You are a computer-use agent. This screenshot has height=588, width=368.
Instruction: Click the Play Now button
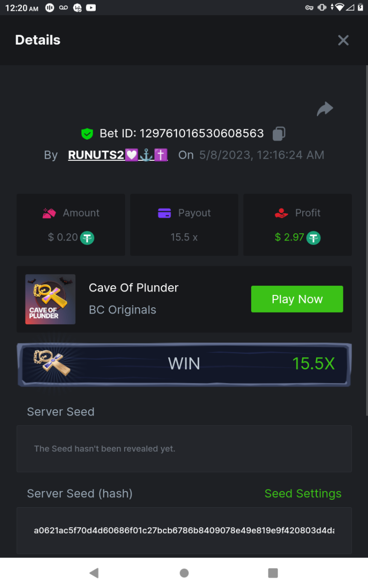click(x=297, y=299)
